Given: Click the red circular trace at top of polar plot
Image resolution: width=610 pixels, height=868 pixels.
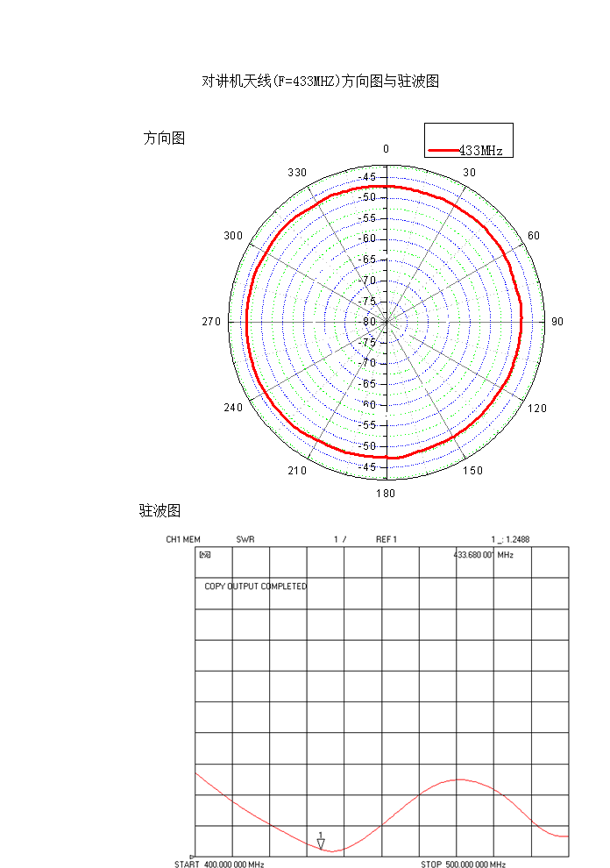Looking at the screenshot, I should click(x=386, y=186).
